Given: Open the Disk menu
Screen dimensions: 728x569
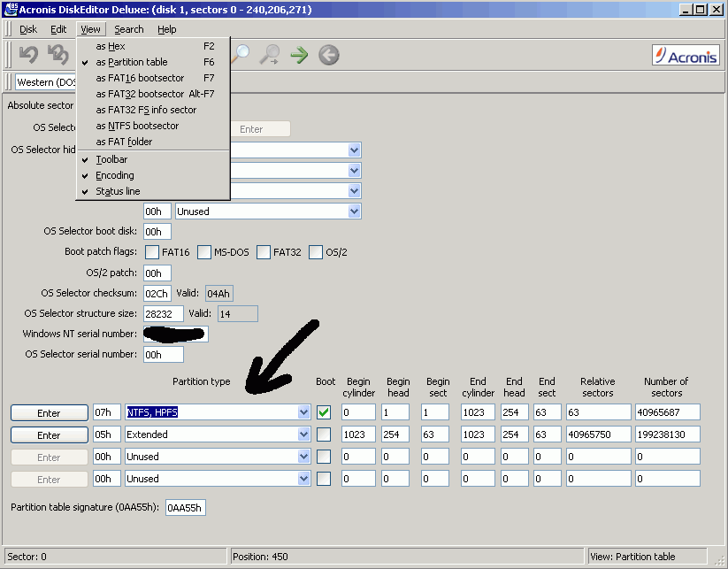Looking at the screenshot, I should click(27, 29).
